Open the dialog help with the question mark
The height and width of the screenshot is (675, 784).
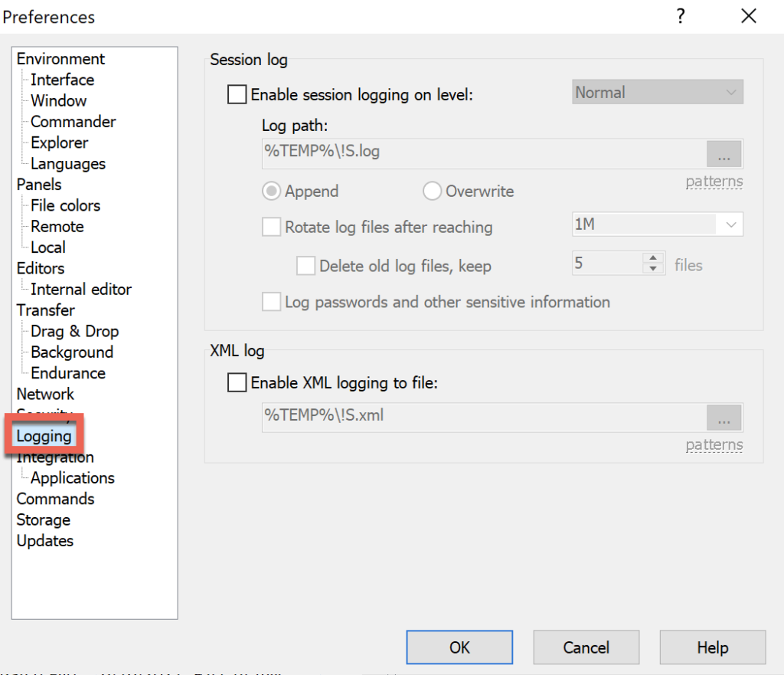tap(680, 16)
